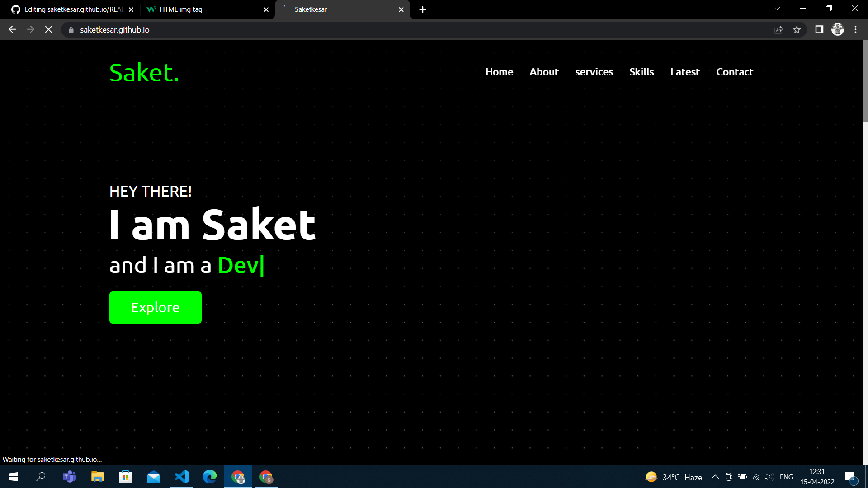
Task: Open taskbar search magnifier
Action: pyautogui.click(x=41, y=477)
